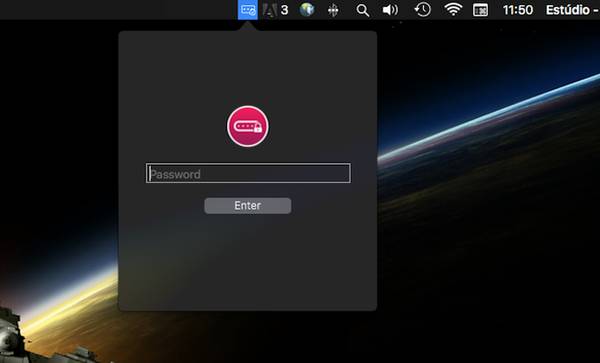Open the volume speaker icon
Viewport: 600px width, 363px height.
click(x=390, y=10)
